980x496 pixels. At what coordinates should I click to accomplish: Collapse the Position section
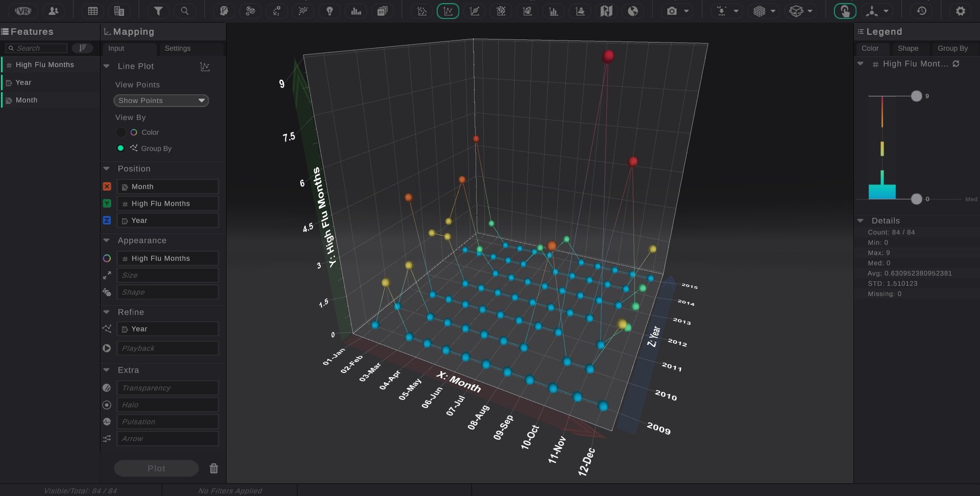pyautogui.click(x=107, y=169)
